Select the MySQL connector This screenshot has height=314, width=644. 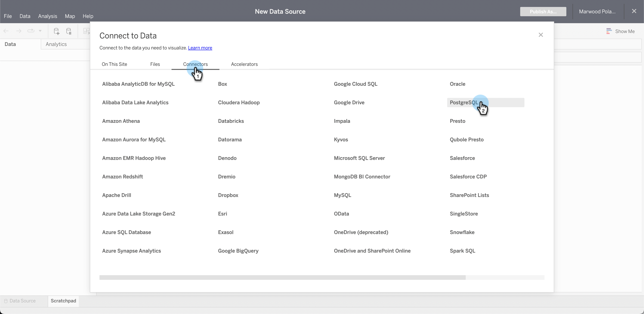click(x=342, y=195)
